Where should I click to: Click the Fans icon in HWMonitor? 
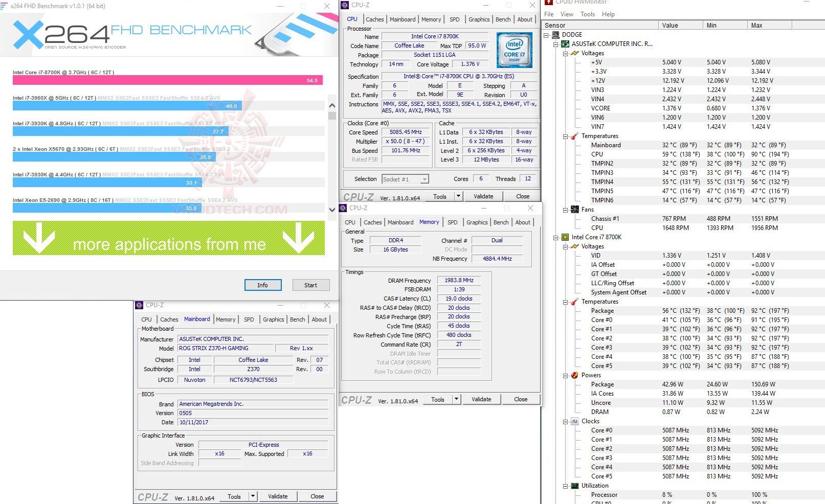[x=575, y=210]
